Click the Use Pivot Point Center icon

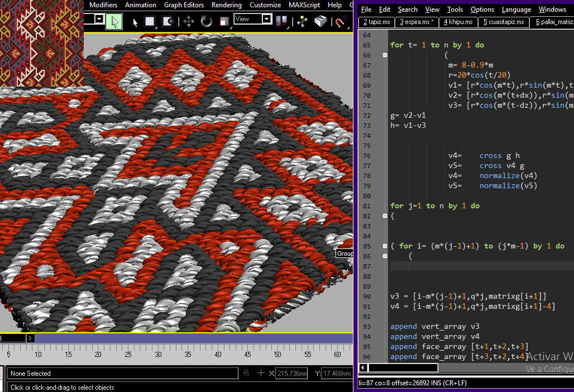pyautogui.click(x=282, y=22)
